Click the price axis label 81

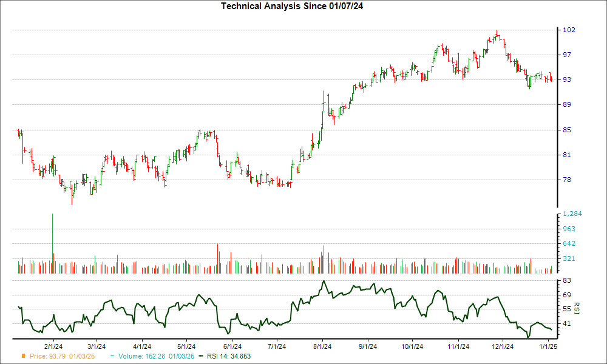click(x=567, y=155)
